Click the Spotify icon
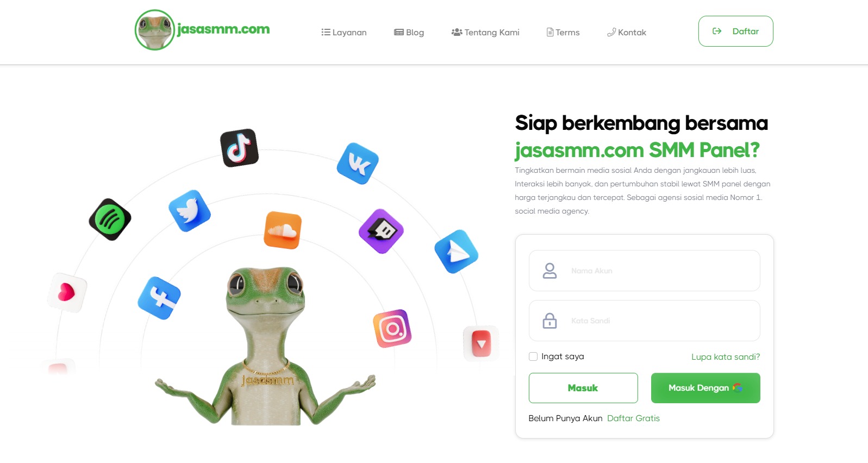The height and width of the screenshot is (463, 868). tap(110, 220)
